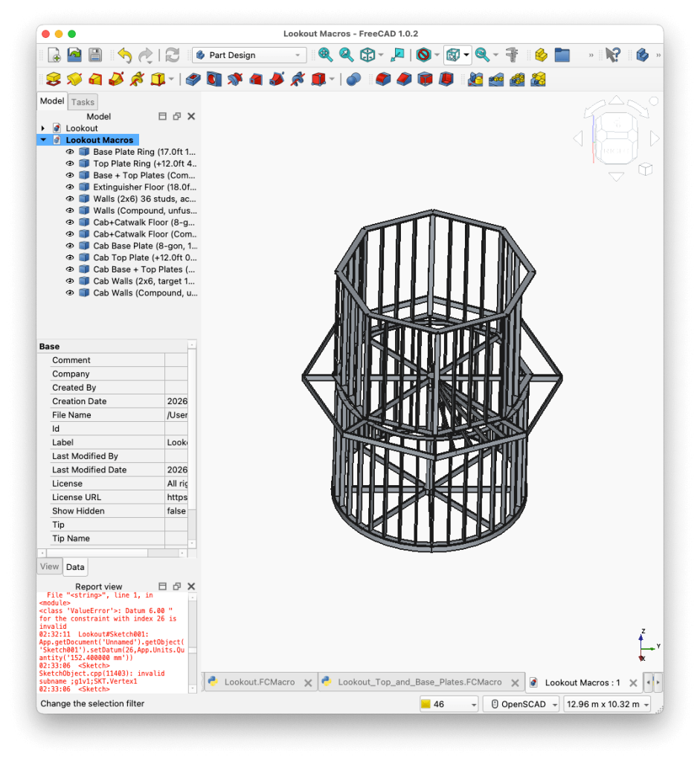
Task: Click Fit all zoom icon
Action: [325, 55]
